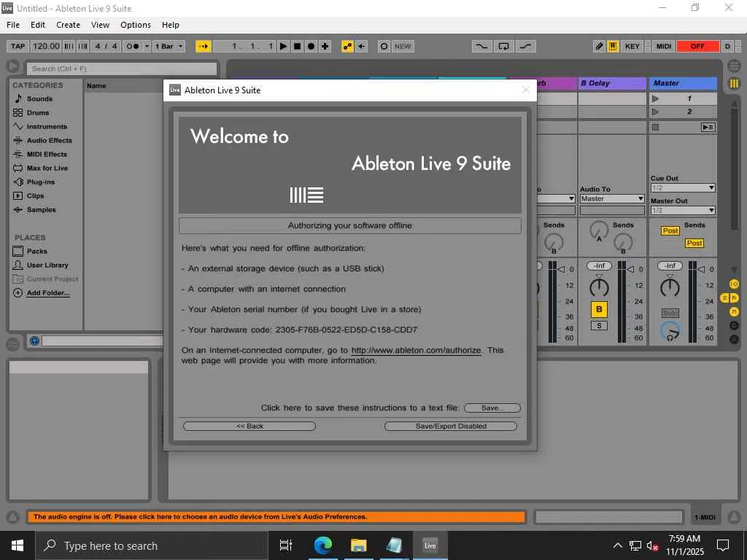The height and width of the screenshot is (560, 747).
Task: Click the Stop button in the transport
Action: [x=298, y=46]
